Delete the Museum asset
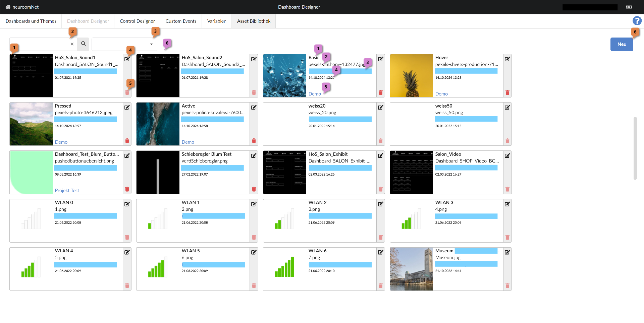The width and height of the screenshot is (644, 323). (507, 285)
